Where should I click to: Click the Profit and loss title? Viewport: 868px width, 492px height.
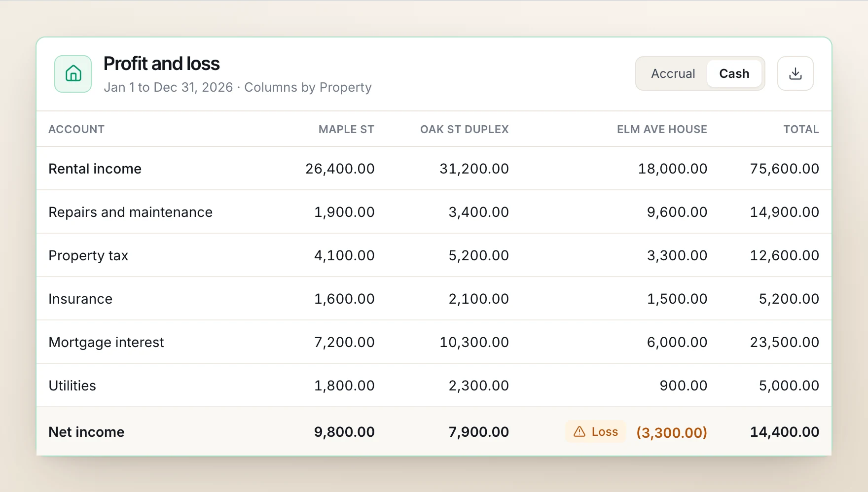(162, 64)
